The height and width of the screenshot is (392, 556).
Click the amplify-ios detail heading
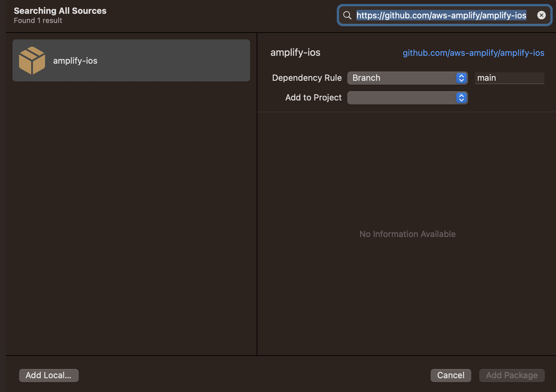(295, 53)
